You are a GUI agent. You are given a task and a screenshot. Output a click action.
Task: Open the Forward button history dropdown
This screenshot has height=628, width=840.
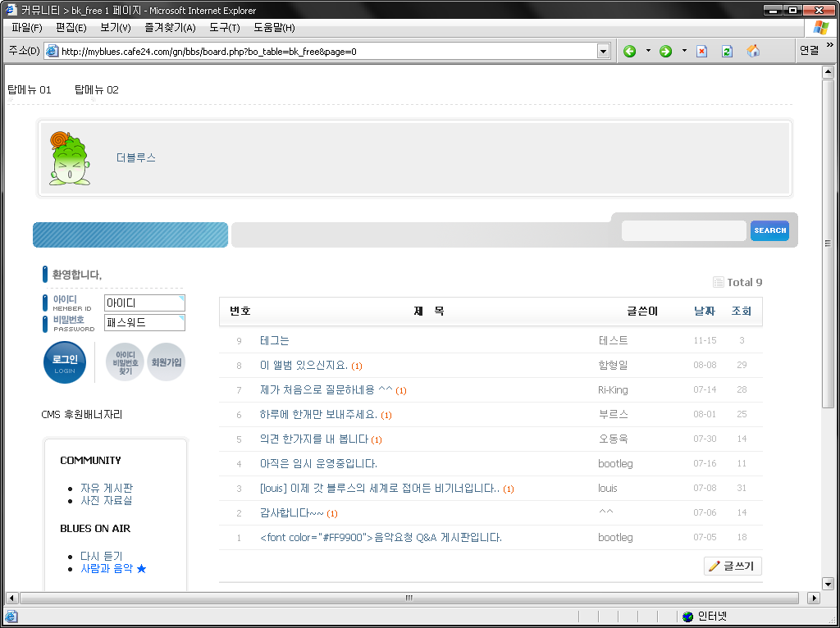683,52
